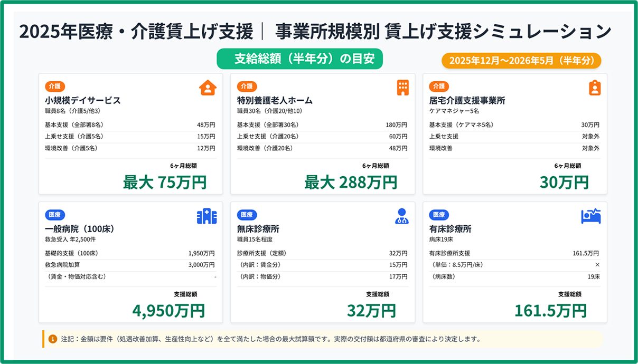This screenshot has width=638, height=364.
Task: Click the 最大 288万円 total amount
Action: pos(350,183)
